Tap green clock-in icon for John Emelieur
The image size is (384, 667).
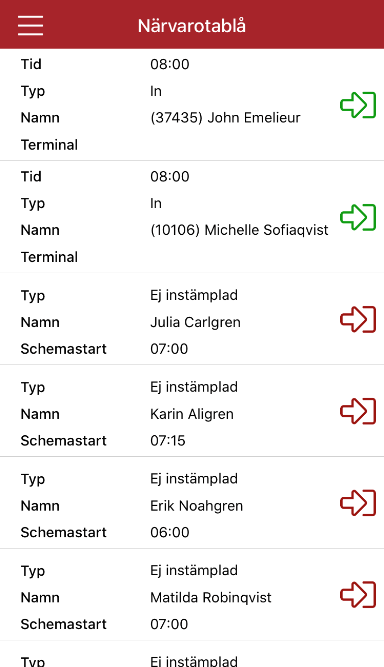(x=358, y=105)
